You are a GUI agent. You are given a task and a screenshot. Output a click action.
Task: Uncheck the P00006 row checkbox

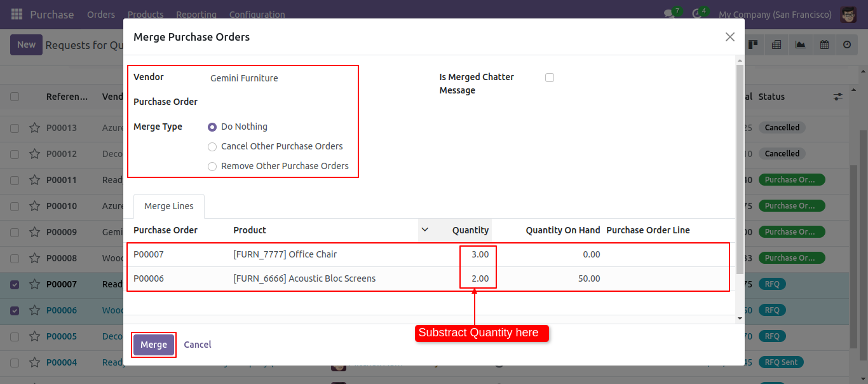pyautogui.click(x=15, y=310)
